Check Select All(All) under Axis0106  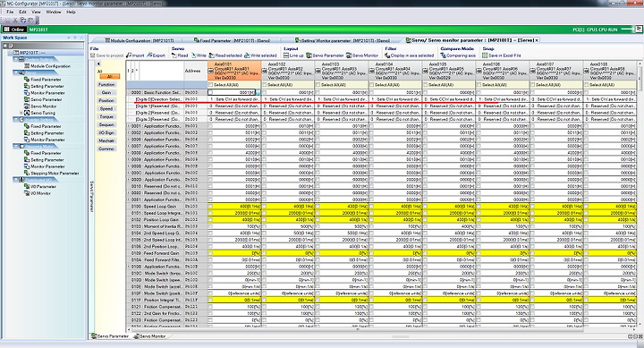pos(479,85)
